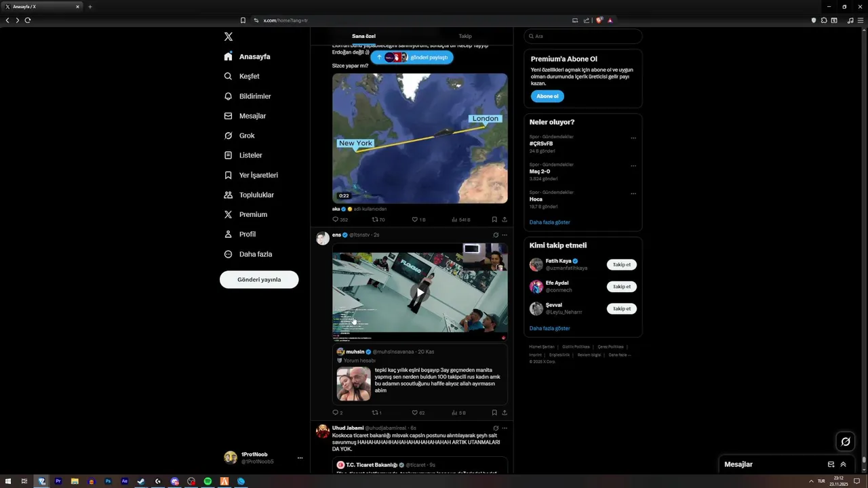Open options for the #ÇRSvFB trend

pos(633,138)
